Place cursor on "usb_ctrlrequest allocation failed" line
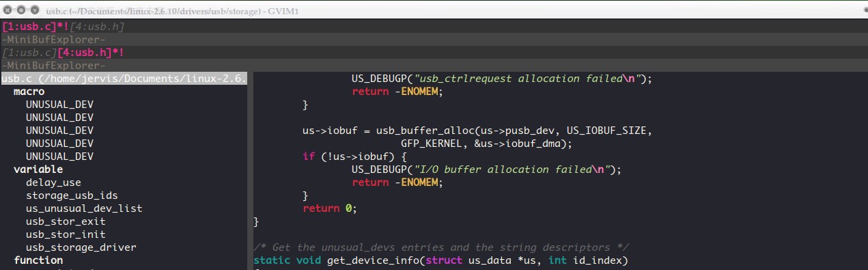 503,79
